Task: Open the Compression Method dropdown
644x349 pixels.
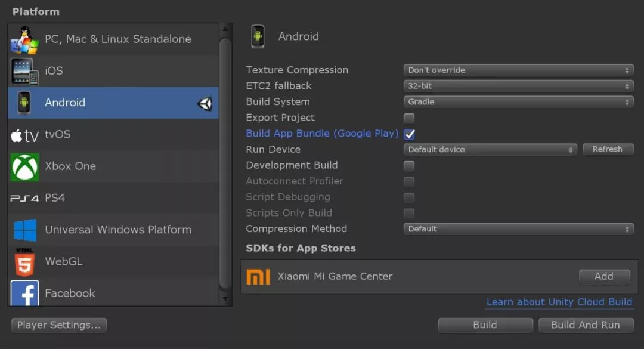Action: (518, 229)
